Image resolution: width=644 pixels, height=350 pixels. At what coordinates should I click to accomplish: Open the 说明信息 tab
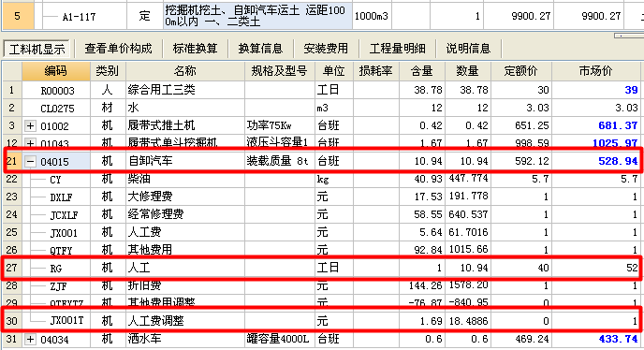point(469,49)
